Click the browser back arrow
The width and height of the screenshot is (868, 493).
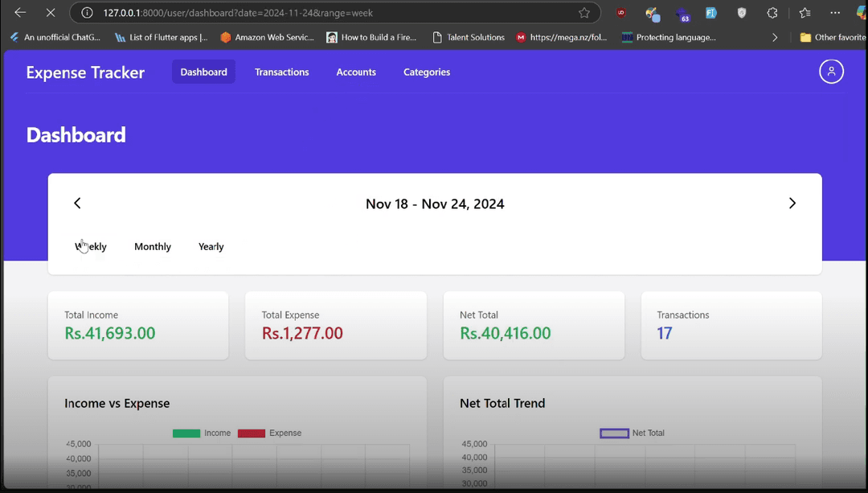(x=20, y=13)
